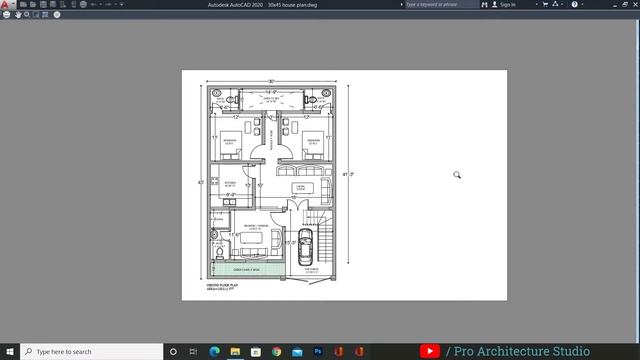Close the plot preview window using the round X icon
The height and width of the screenshot is (360, 640).
[57, 14]
